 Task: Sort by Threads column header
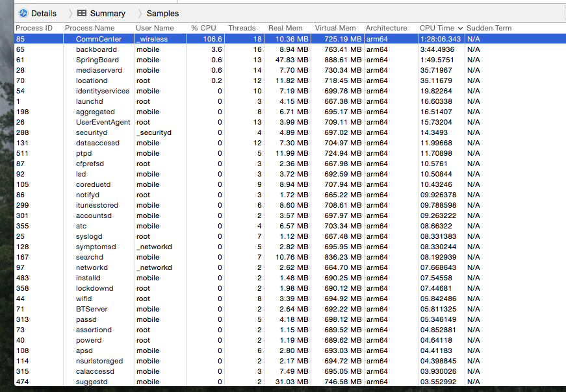[x=242, y=28]
